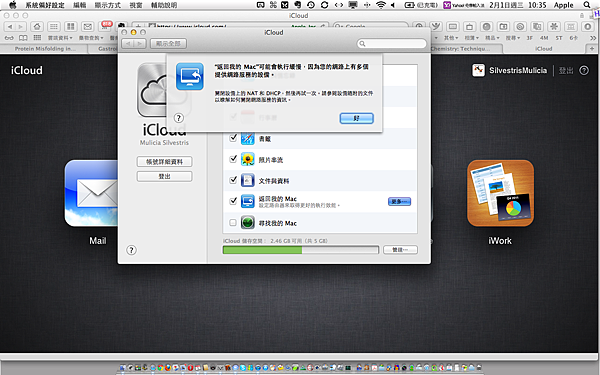Expand the 搜尋 bookmarks folder dropdown
Image resolution: width=600 pixels, height=375 pixels.
click(513, 38)
